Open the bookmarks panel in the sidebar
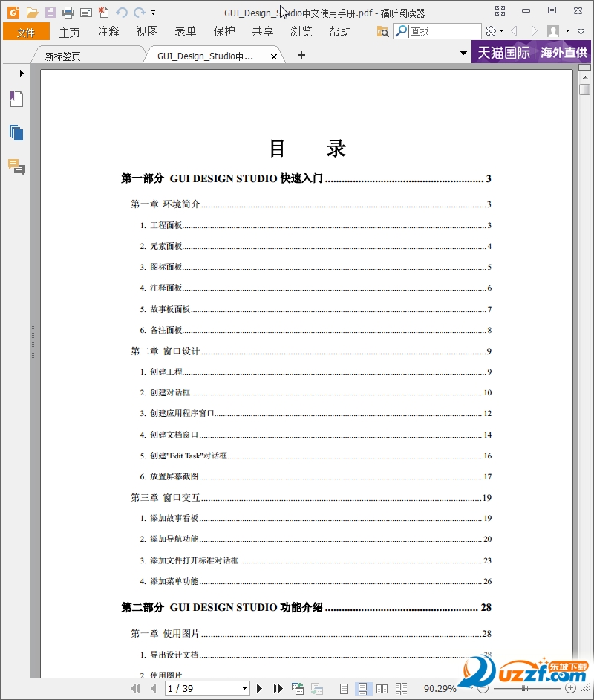This screenshot has height=700, width=594. point(16,99)
